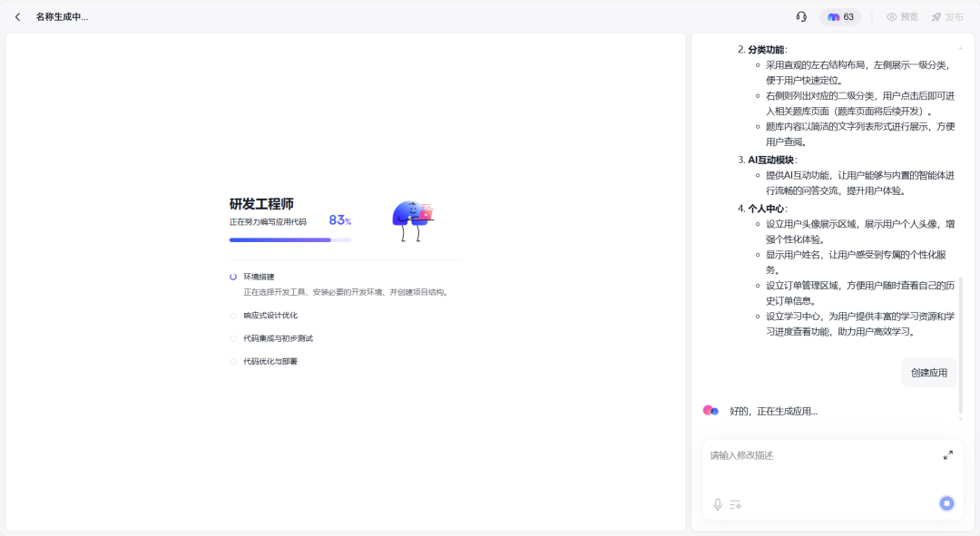Click the 创建应用 button
980x536 pixels.
(928, 372)
